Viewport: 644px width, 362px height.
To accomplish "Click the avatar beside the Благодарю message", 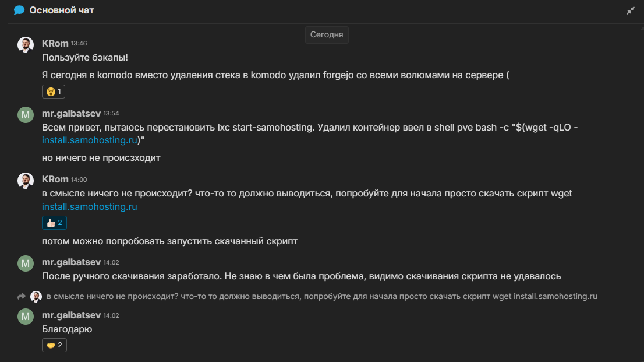I will (x=26, y=317).
